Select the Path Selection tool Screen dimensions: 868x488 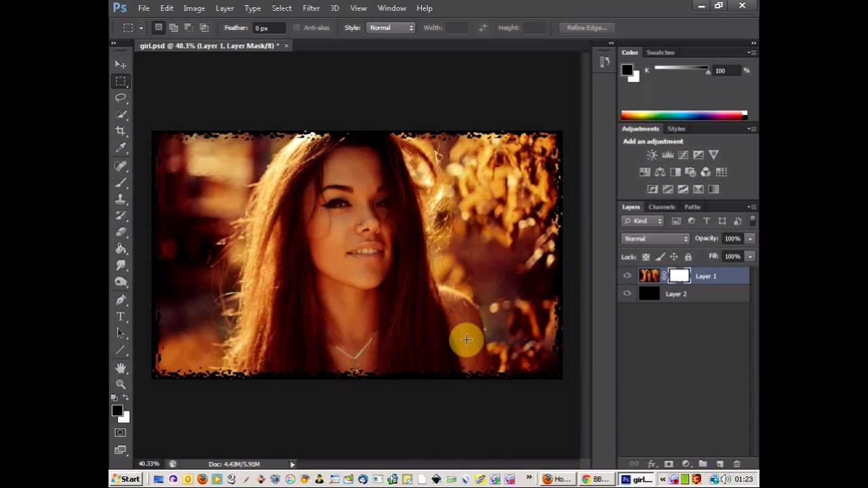(x=121, y=333)
